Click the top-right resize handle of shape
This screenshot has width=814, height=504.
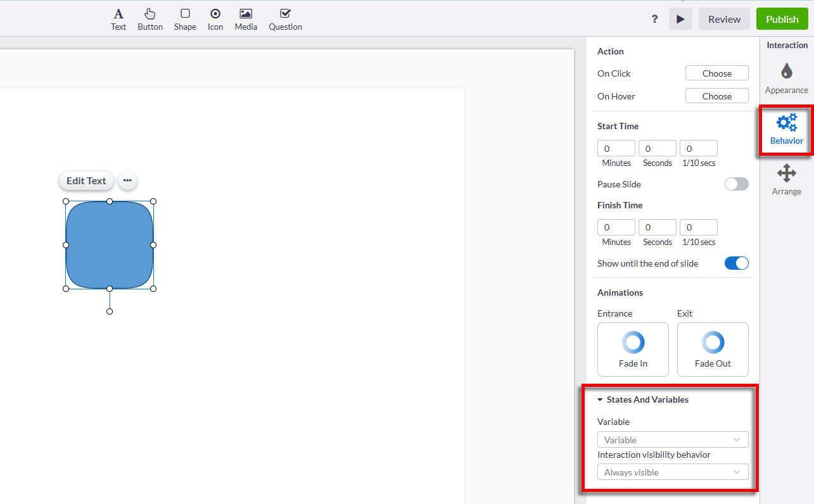pyautogui.click(x=153, y=201)
